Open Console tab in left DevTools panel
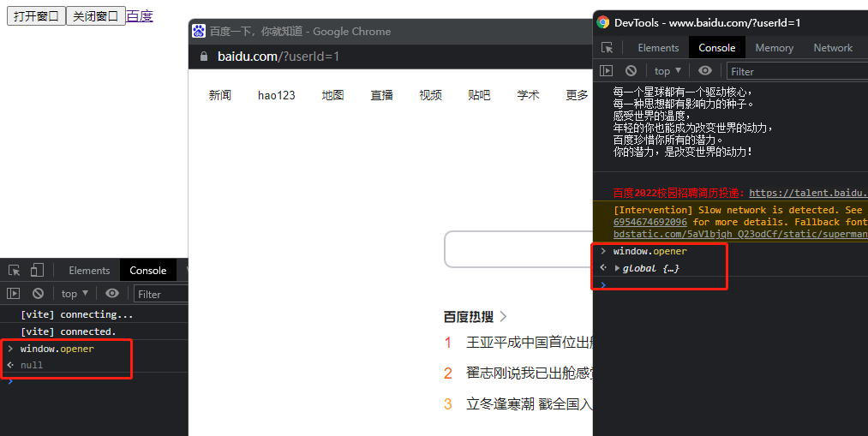 pyautogui.click(x=147, y=271)
